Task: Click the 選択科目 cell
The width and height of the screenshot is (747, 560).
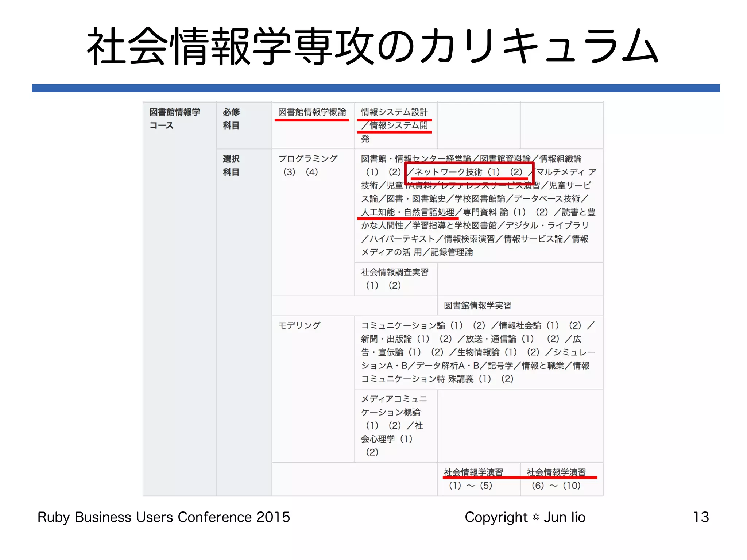Action: 244,322
